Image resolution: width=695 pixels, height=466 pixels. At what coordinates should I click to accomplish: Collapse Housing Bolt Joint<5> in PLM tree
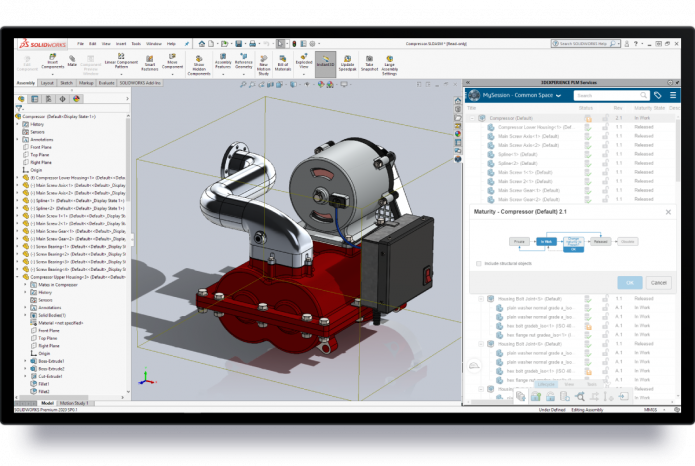point(481,299)
